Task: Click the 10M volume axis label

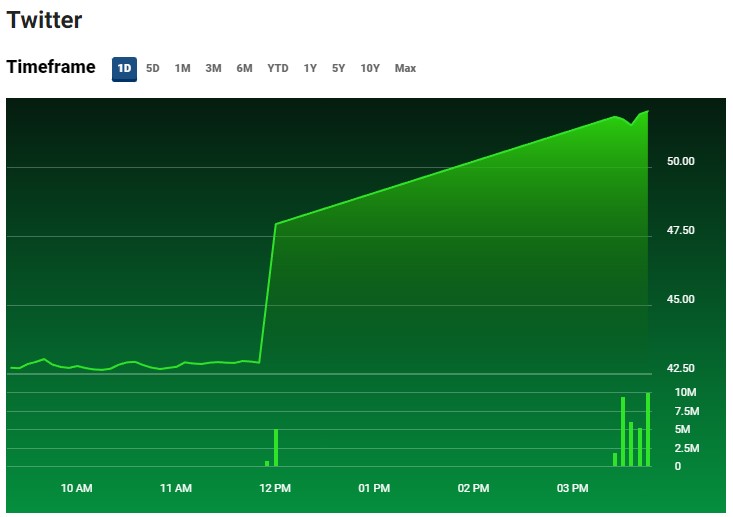Action: 685,392
